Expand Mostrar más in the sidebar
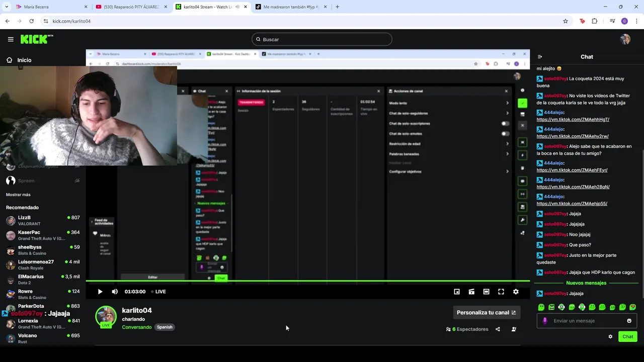The height and width of the screenshot is (362, 644). 18,195
